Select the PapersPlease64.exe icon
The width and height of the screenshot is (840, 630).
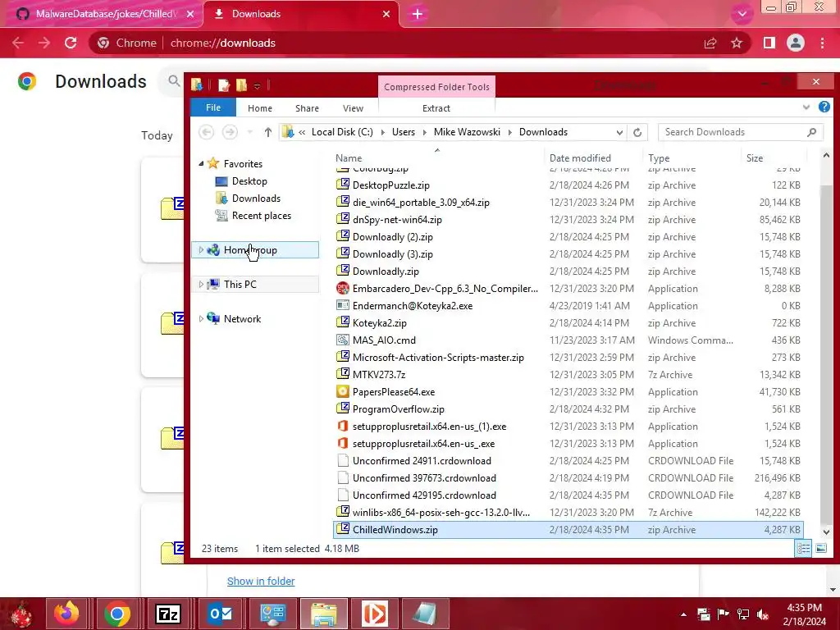343,391
